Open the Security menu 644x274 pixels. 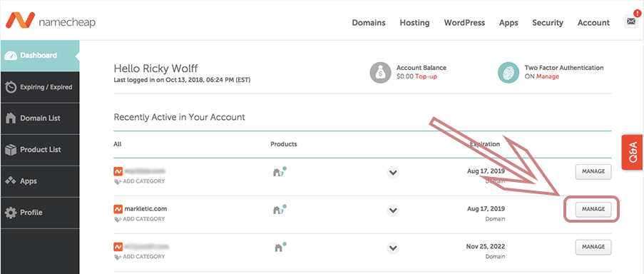point(548,23)
